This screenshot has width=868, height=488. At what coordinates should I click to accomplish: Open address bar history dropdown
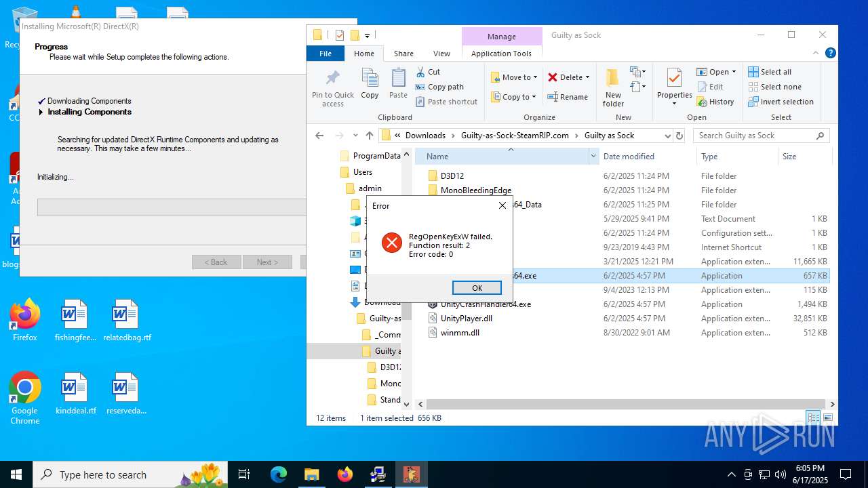click(668, 136)
